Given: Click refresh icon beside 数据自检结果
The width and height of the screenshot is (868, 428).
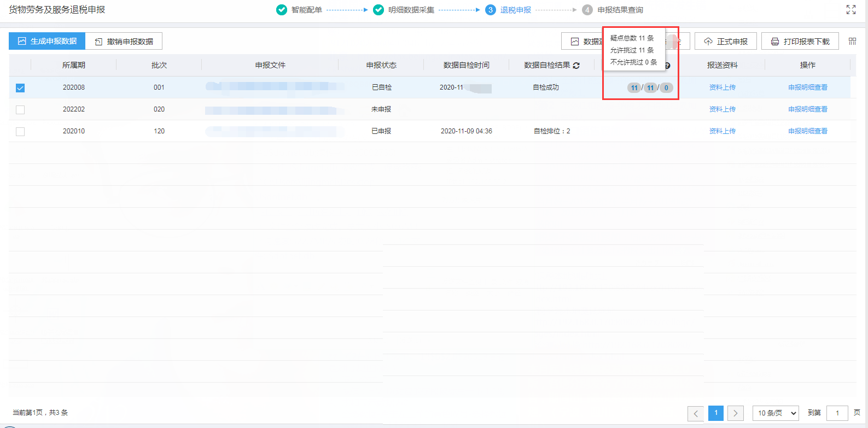Looking at the screenshot, I should coord(576,65).
